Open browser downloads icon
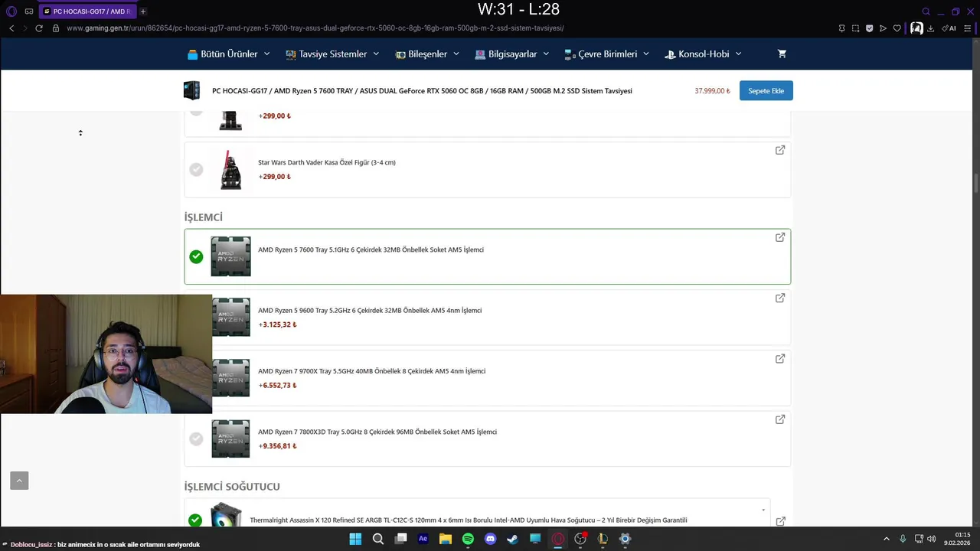 pyautogui.click(x=930, y=28)
